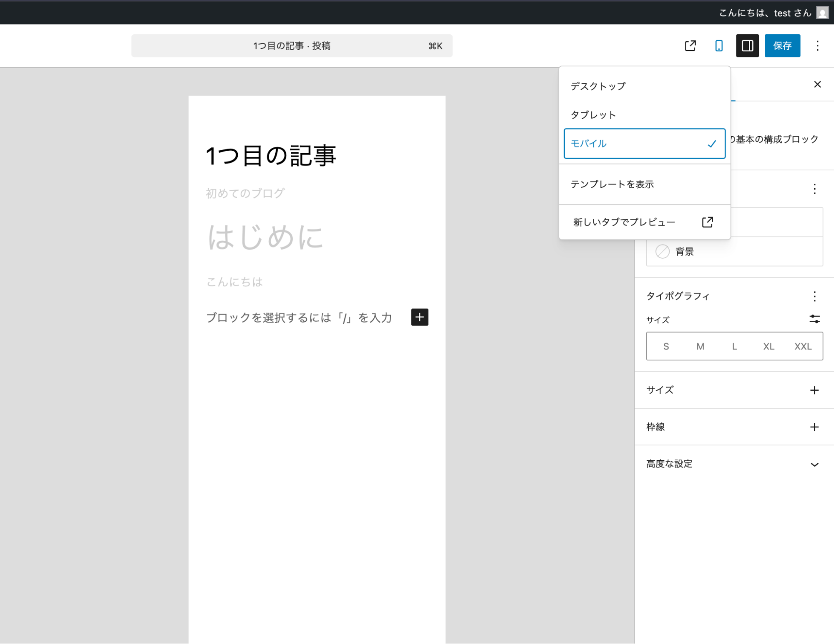Screen dimensions: 834x644
Task: Click the custom size sliders icon
Action: coord(814,319)
